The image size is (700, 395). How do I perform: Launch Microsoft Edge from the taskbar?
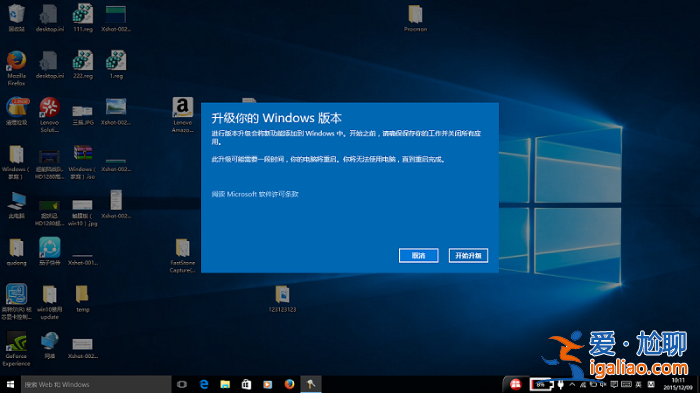click(204, 384)
